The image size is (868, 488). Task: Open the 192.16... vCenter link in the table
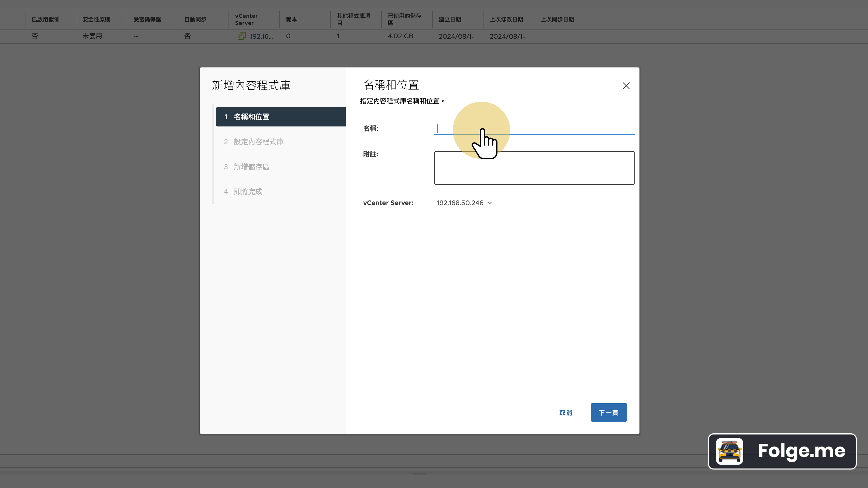261,36
